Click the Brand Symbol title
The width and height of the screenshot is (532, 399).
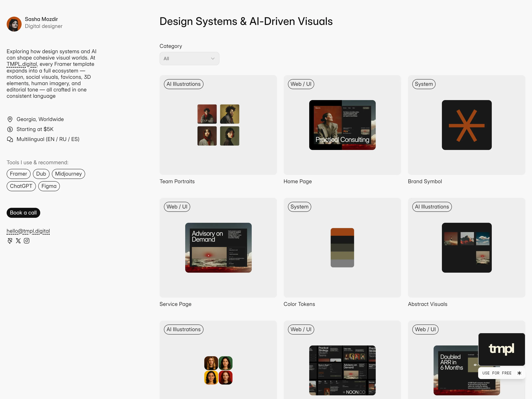point(425,182)
